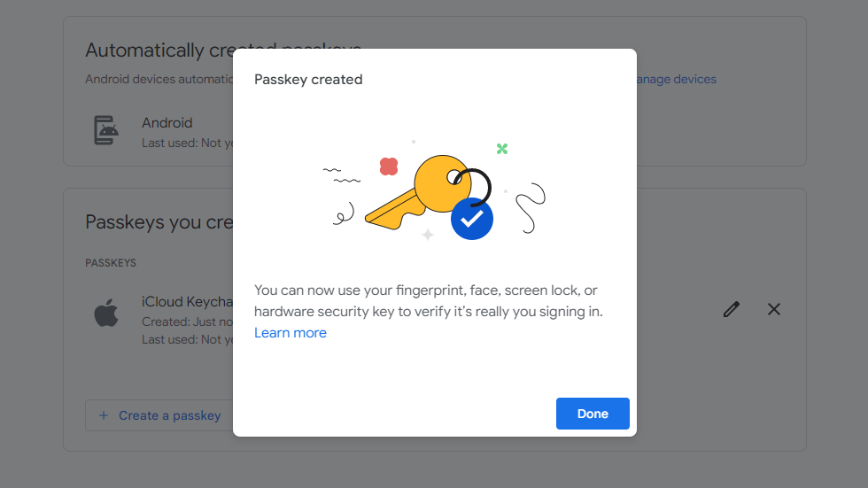Click the blue checkmark badge in the illustration

tap(471, 217)
